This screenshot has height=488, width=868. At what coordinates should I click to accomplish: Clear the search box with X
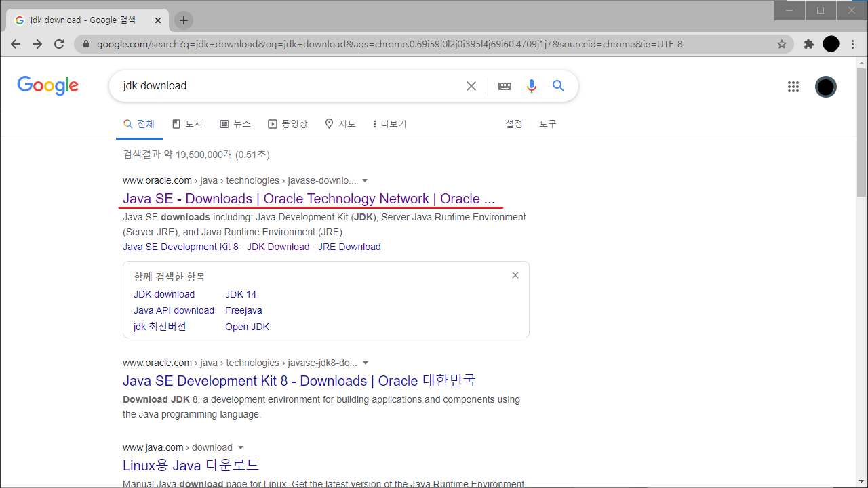click(471, 86)
